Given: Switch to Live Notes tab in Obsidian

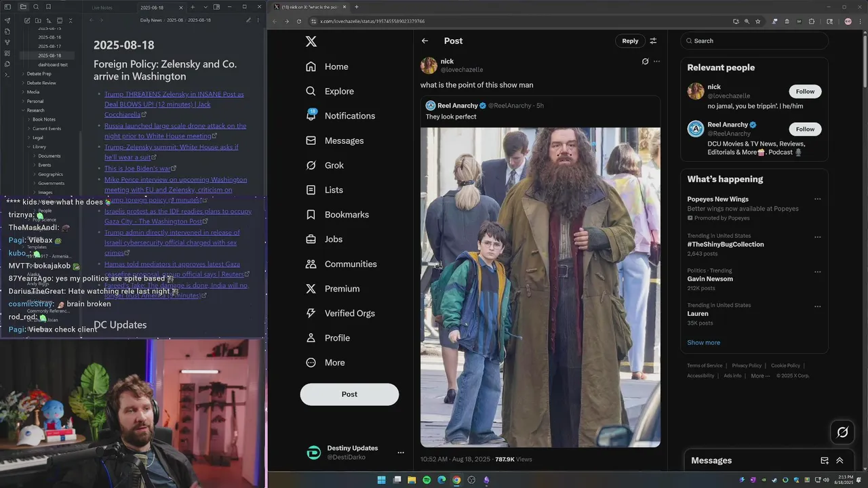Looking at the screenshot, I should 102,7.
